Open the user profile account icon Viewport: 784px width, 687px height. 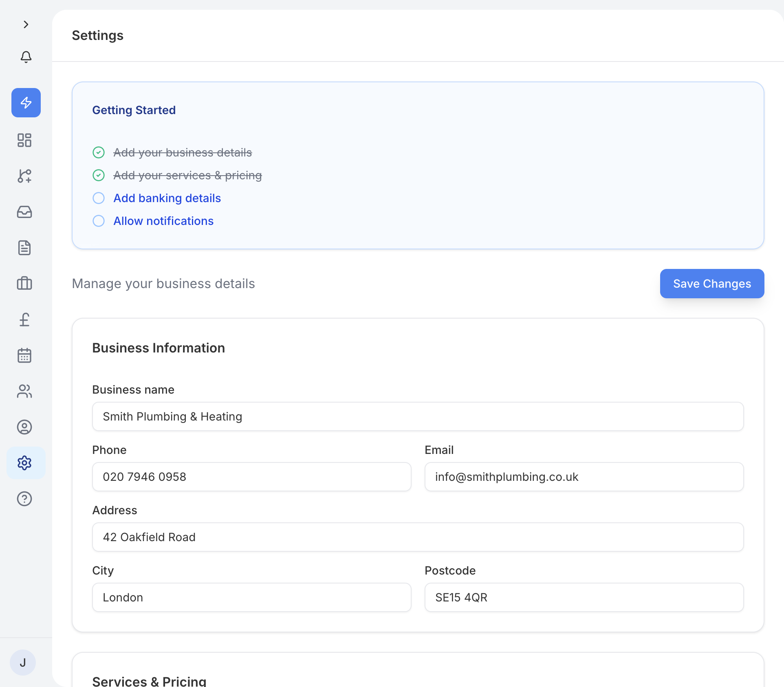pos(24,427)
